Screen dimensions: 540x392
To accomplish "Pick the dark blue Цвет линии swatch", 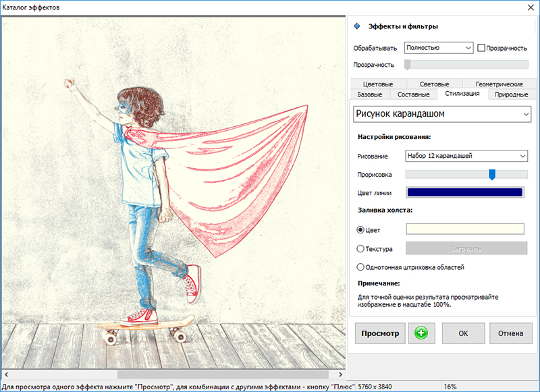I will 466,192.
